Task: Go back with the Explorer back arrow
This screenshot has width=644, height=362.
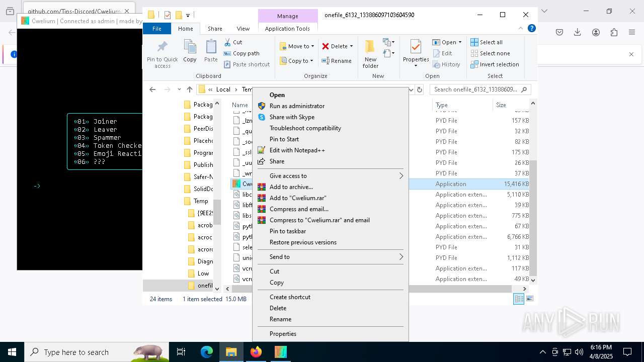Action: [x=152, y=89]
